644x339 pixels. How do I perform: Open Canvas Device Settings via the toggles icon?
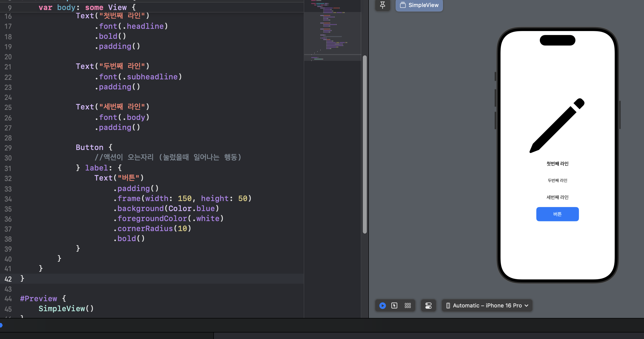[x=428, y=305]
